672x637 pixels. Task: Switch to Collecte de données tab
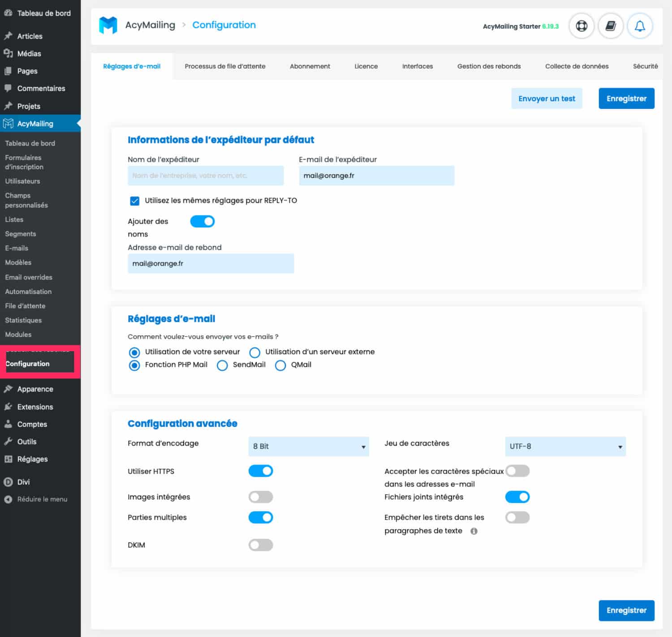(577, 66)
